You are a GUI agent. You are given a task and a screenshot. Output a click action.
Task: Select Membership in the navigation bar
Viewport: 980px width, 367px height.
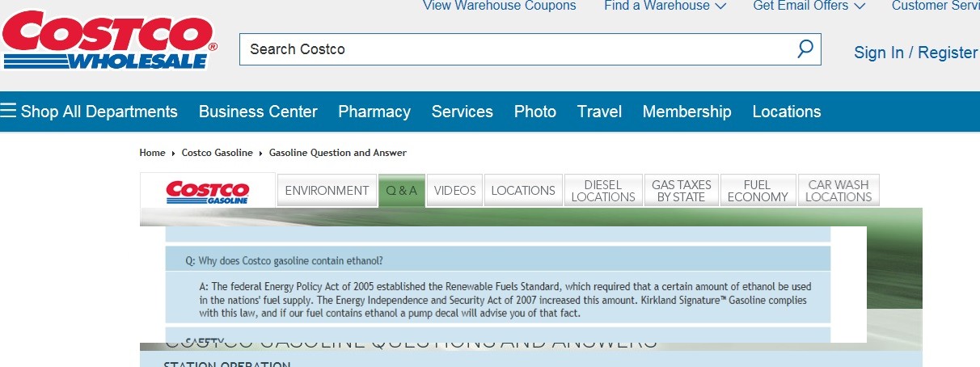coord(686,112)
